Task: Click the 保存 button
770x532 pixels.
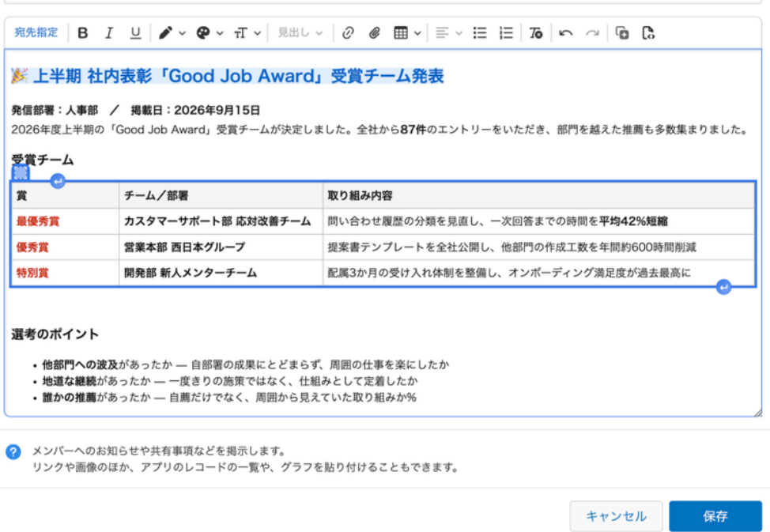Action: pyautogui.click(x=715, y=515)
